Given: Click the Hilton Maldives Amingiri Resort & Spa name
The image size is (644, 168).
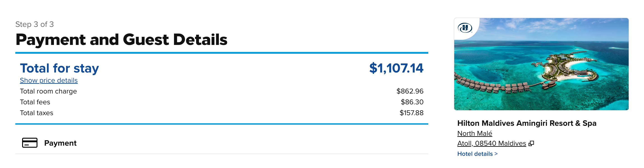Looking at the screenshot, I should pyautogui.click(x=526, y=123).
